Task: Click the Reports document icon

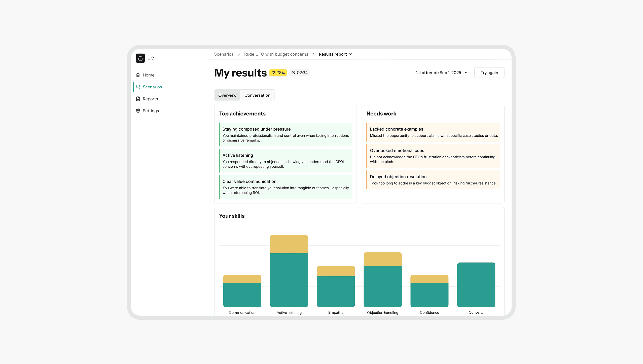Action: [x=138, y=99]
